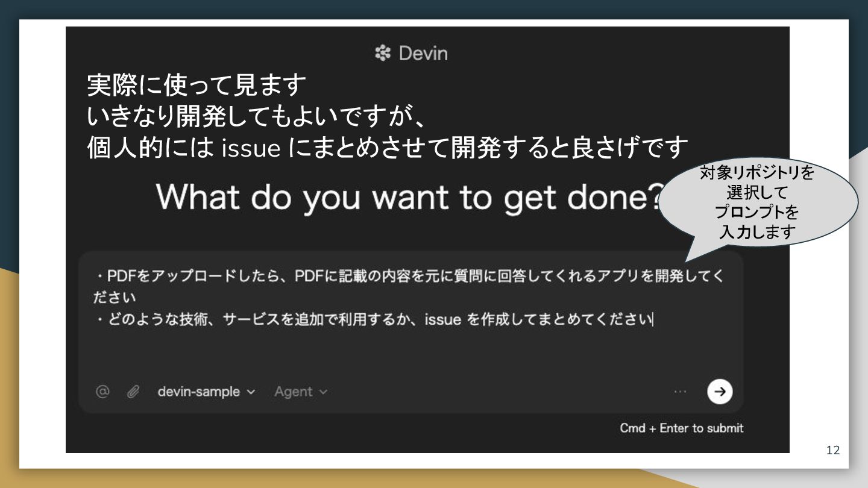Select the slide heading 実際に使って見ます
This screenshot has width=868, height=488.
(197, 85)
